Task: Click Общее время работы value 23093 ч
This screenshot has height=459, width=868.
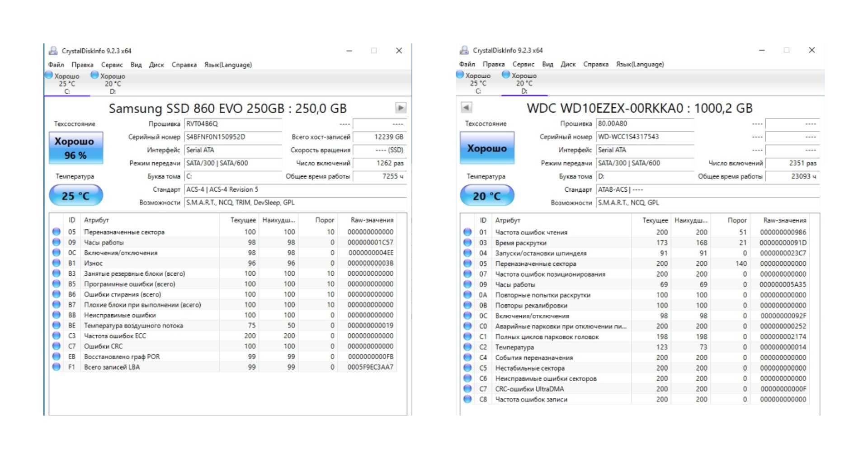Action: click(792, 176)
